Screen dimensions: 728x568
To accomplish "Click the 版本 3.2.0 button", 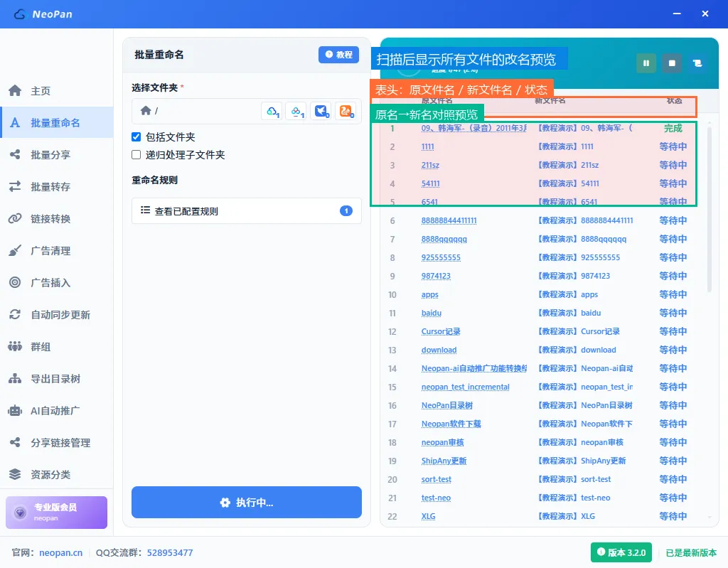I will [621, 552].
